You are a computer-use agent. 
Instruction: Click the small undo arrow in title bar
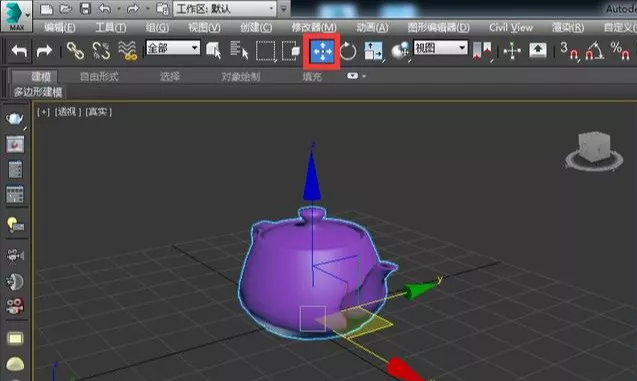click(x=105, y=8)
